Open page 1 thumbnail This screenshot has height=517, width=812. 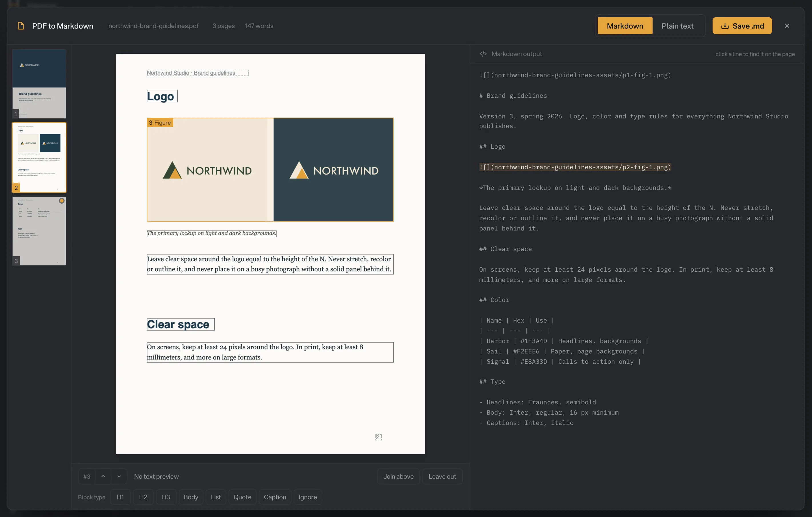(x=39, y=84)
